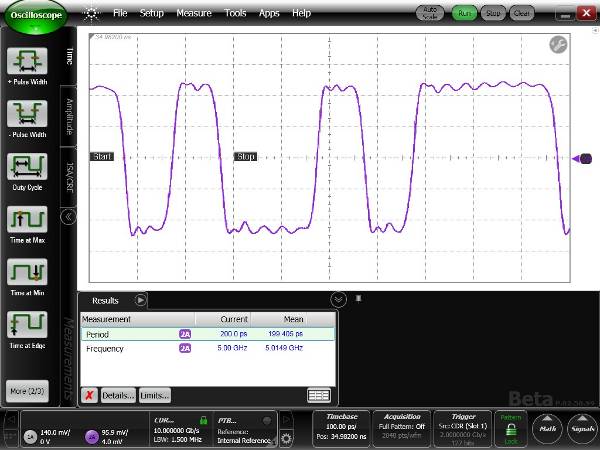Choose the Time at Min measurement
Viewport: 600px width, 450px height.
[x=27, y=272]
